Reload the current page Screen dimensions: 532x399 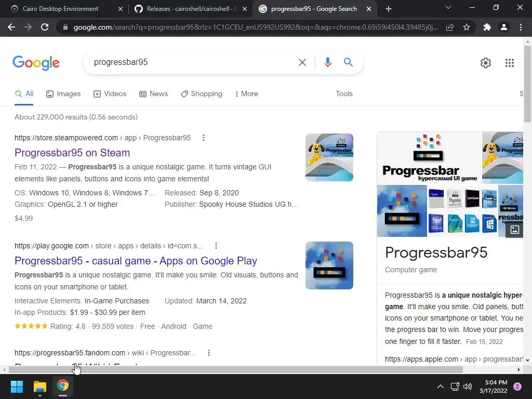[45, 27]
